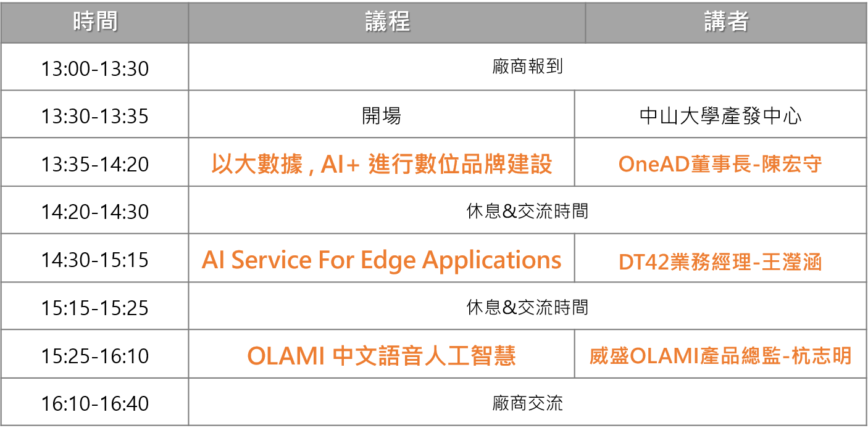This screenshot has height=428, width=868.
Task: Click speaker 威盛OLAMI產品總監-杭志明
Action: pyautogui.click(x=720, y=356)
